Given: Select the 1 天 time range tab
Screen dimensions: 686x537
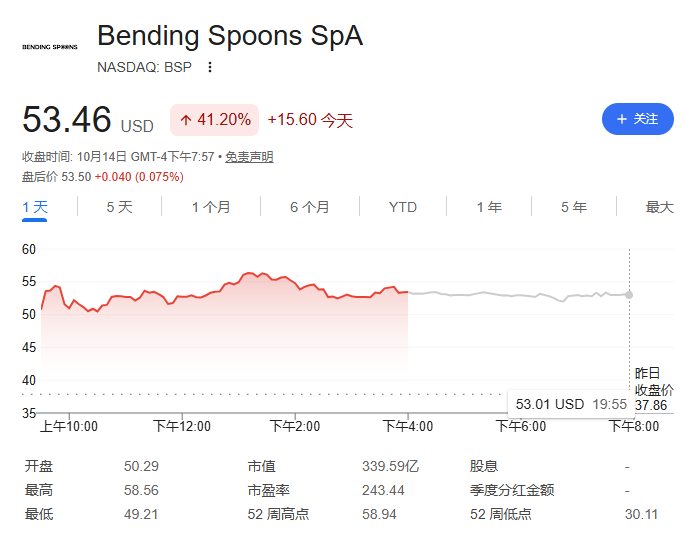Looking at the screenshot, I should tap(35, 207).
